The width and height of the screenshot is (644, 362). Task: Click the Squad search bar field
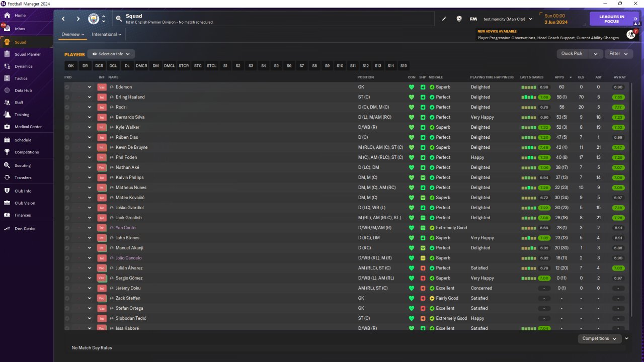tap(274, 19)
